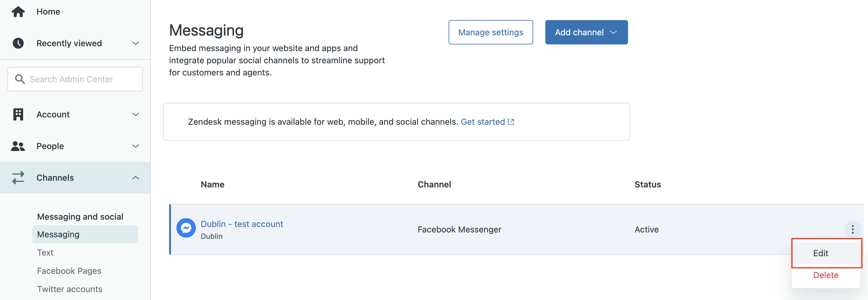
Task: Open Twitter accounts in the sidebar
Action: (69, 289)
